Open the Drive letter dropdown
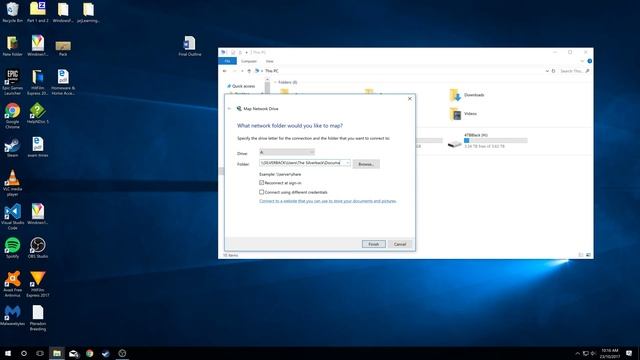Screen dimensions: 640x360 pyautogui.click(x=287, y=152)
